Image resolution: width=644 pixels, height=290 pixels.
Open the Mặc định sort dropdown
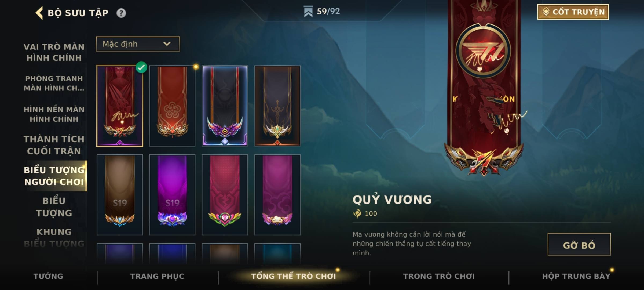(x=138, y=44)
